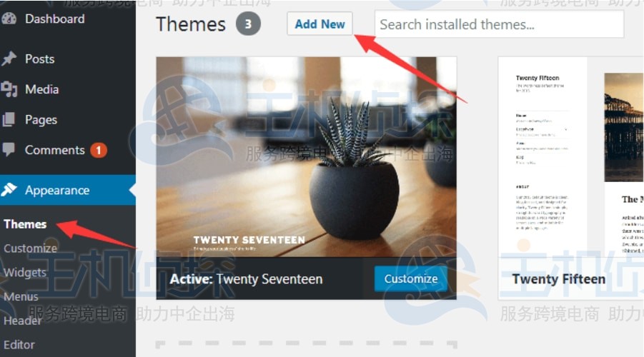The image size is (644, 357).
Task: Click the Comments speech bubble icon
Action: click(8, 150)
